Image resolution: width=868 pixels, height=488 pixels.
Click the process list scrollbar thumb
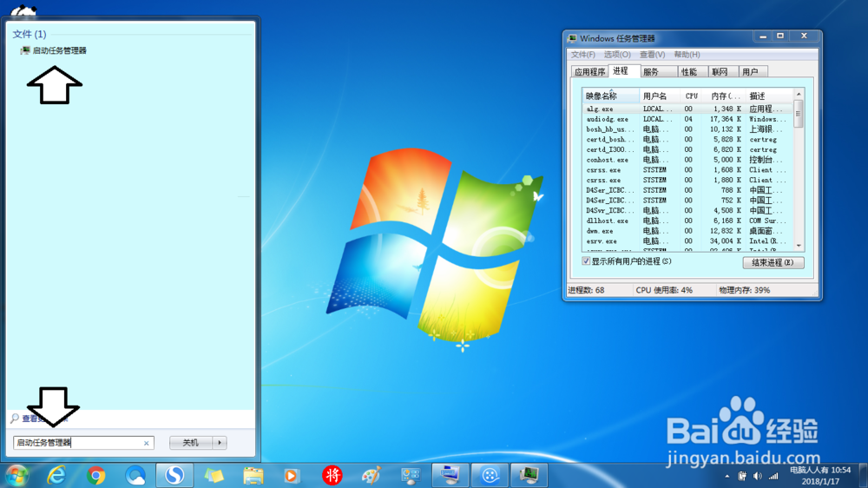pos(799,114)
